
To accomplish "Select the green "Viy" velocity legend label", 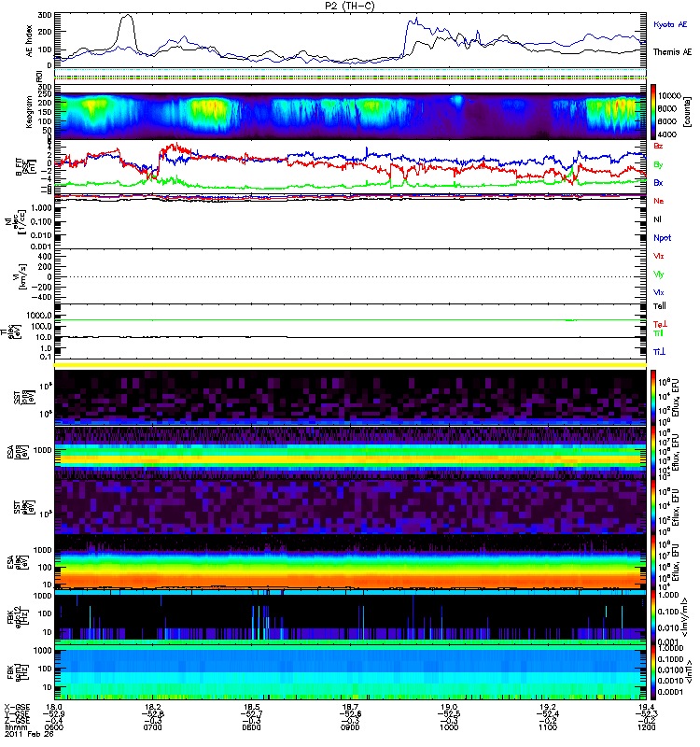I will (658, 275).
